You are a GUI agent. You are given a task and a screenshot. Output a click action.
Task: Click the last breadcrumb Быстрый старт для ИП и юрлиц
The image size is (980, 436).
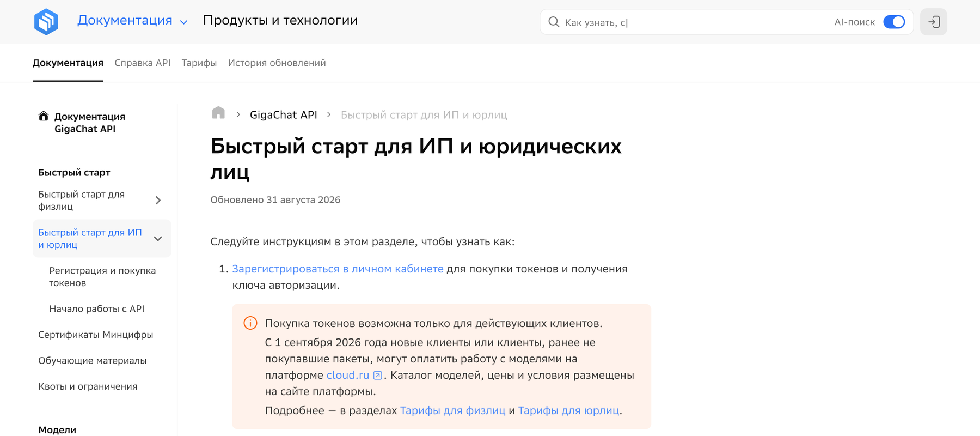click(424, 115)
